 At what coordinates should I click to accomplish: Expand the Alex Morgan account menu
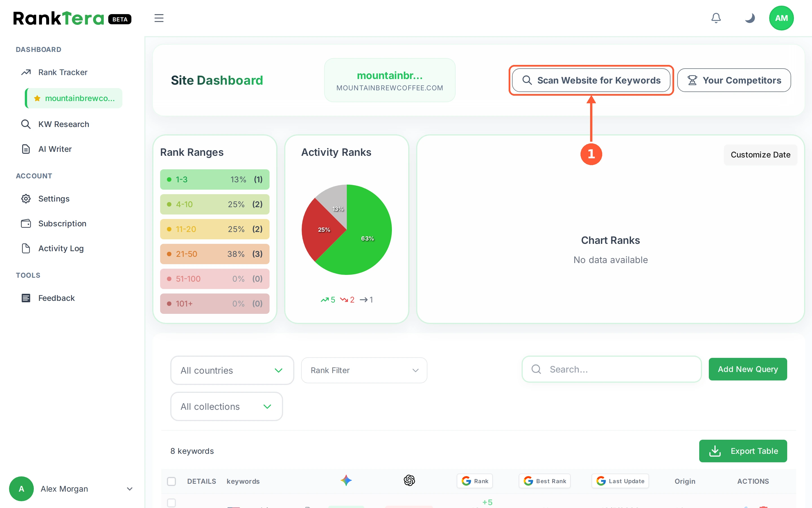(129, 489)
